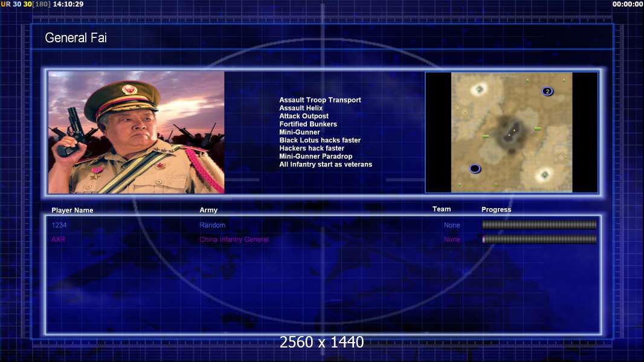Select start position marker 2 on map
Viewport: 644px width, 362px height.
pos(547,92)
